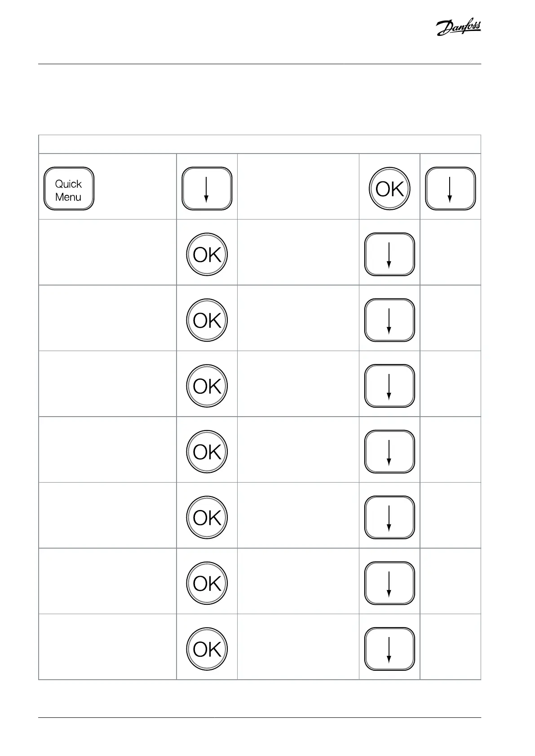Click the empty header row of the table

click(x=260, y=144)
